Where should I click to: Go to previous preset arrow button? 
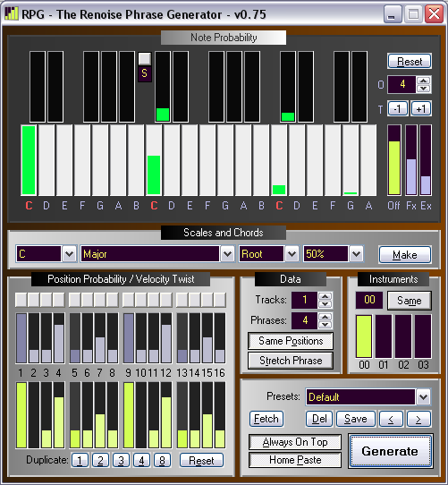coord(391,419)
